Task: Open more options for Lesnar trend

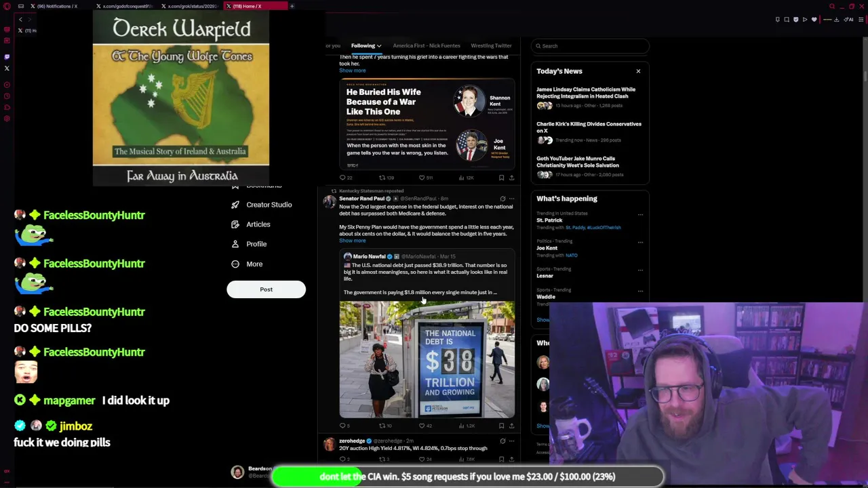Action: point(640,270)
